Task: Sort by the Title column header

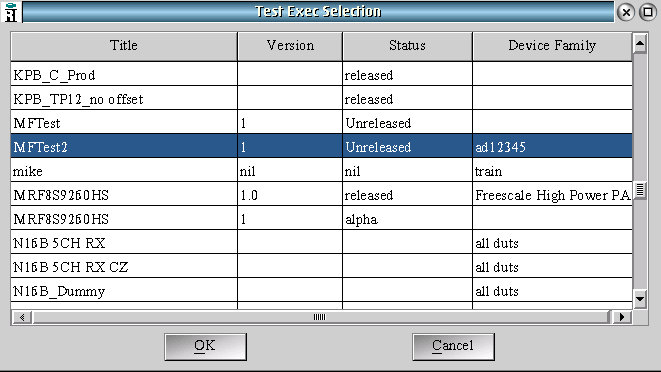Action: click(x=124, y=46)
